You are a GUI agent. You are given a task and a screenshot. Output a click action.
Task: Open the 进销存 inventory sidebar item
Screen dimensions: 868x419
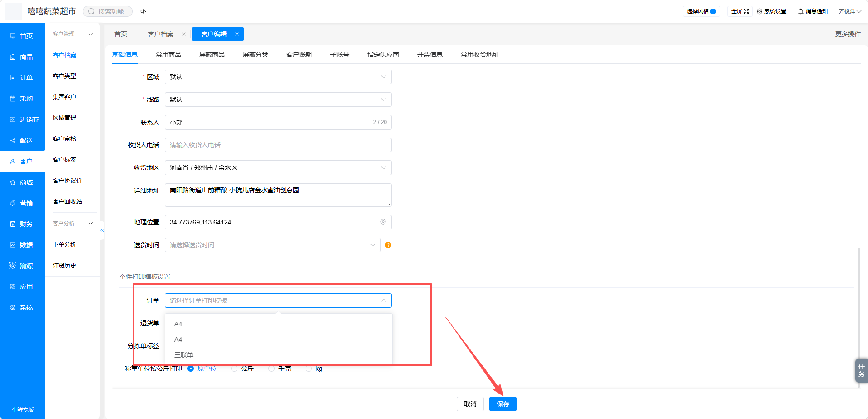point(23,120)
